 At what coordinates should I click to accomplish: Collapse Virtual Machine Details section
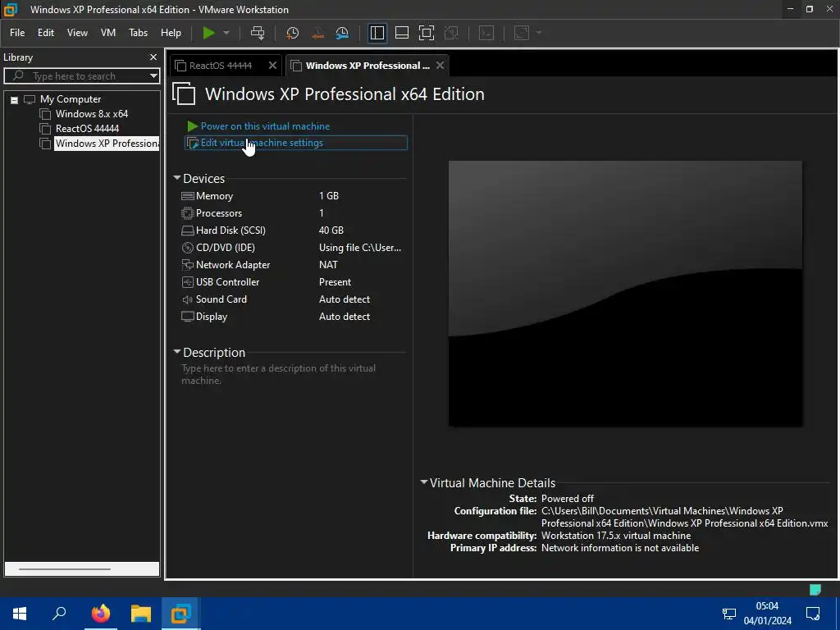[424, 482]
